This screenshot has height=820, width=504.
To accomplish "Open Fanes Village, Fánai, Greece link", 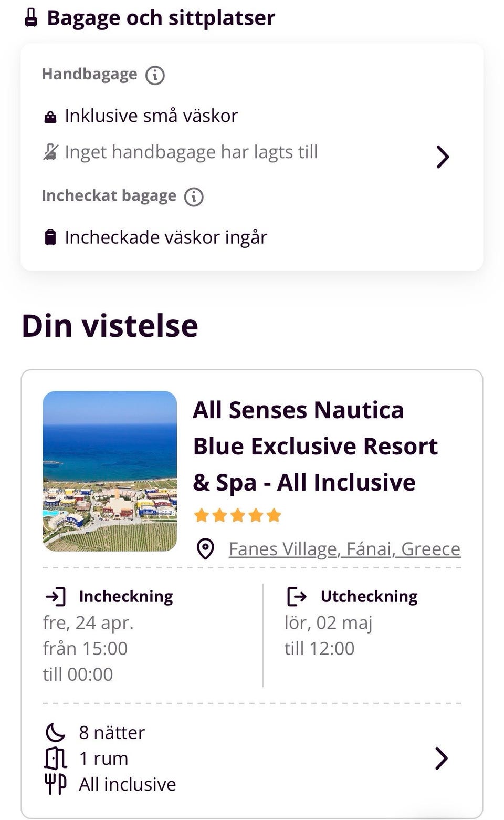I will [x=344, y=549].
